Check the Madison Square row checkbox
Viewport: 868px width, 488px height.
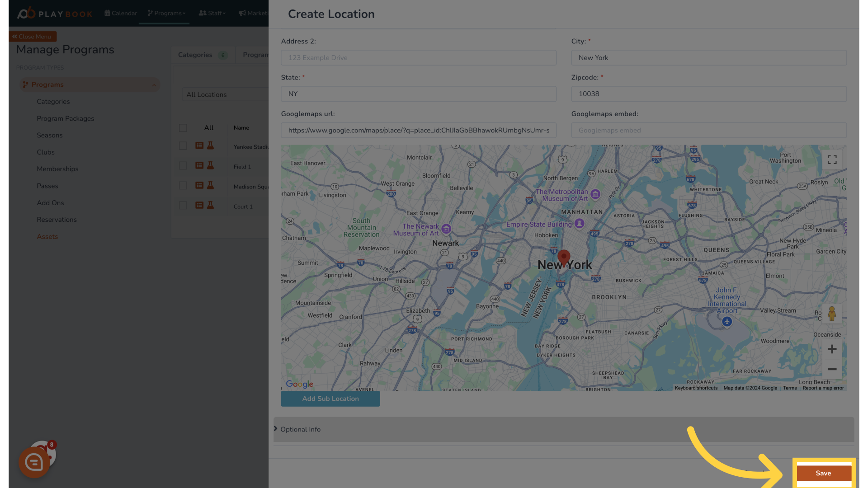point(183,185)
